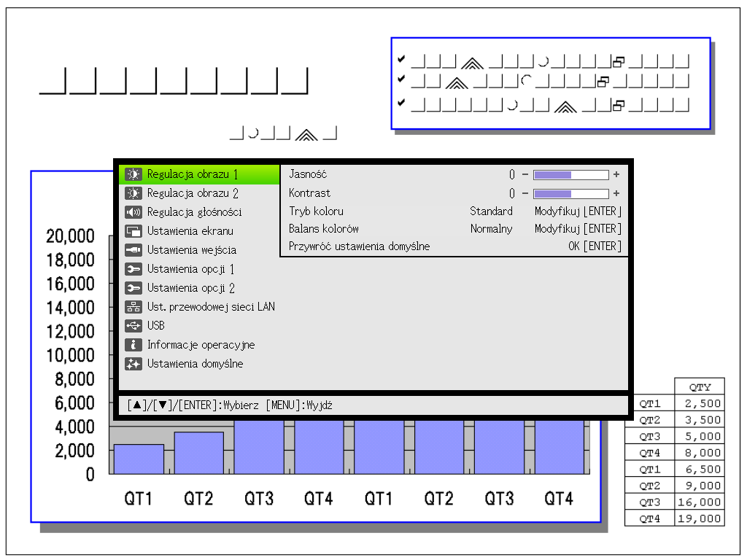
Task: Click the sparkle icon for Ustawienia domyślne
Action: tap(133, 364)
